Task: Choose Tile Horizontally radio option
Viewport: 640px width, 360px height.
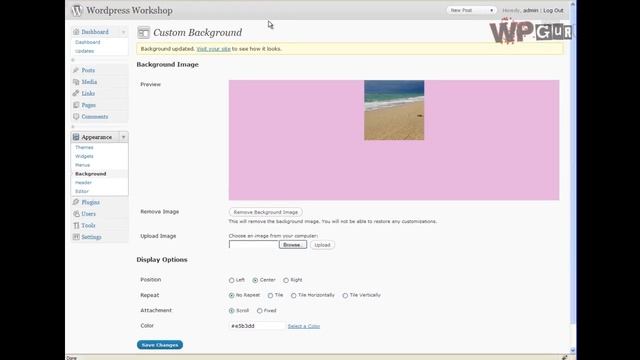Action: [293, 296]
